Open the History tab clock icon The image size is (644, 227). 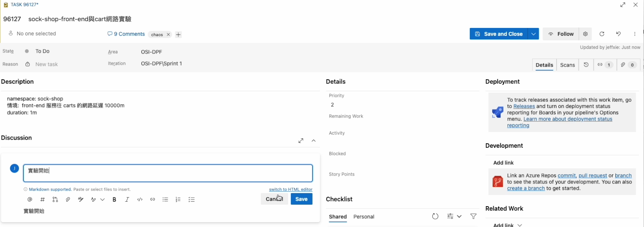pyautogui.click(x=586, y=65)
